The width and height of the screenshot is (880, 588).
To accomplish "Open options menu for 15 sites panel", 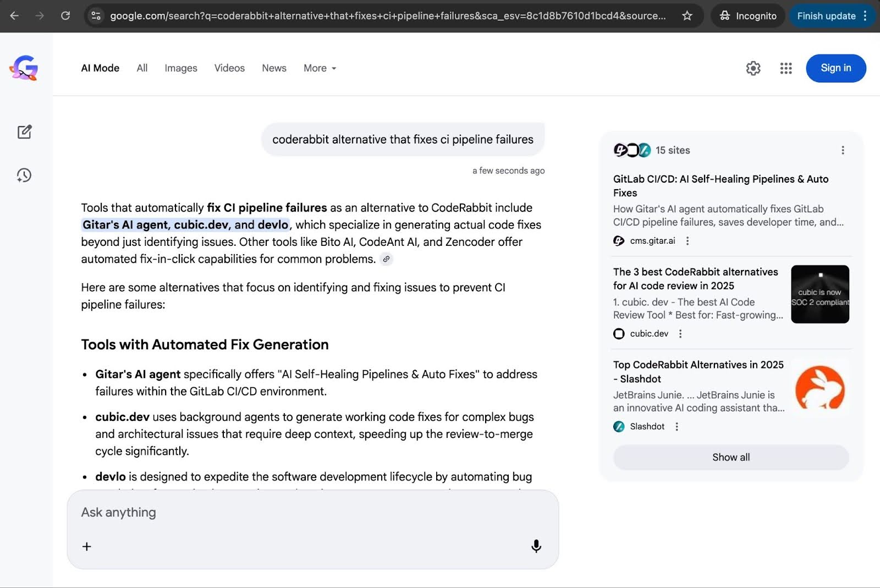I will 843,150.
